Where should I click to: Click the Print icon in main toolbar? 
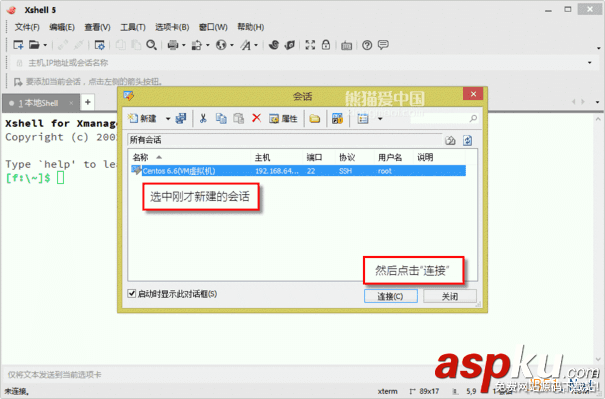pyautogui.click(x=172, y=45)
